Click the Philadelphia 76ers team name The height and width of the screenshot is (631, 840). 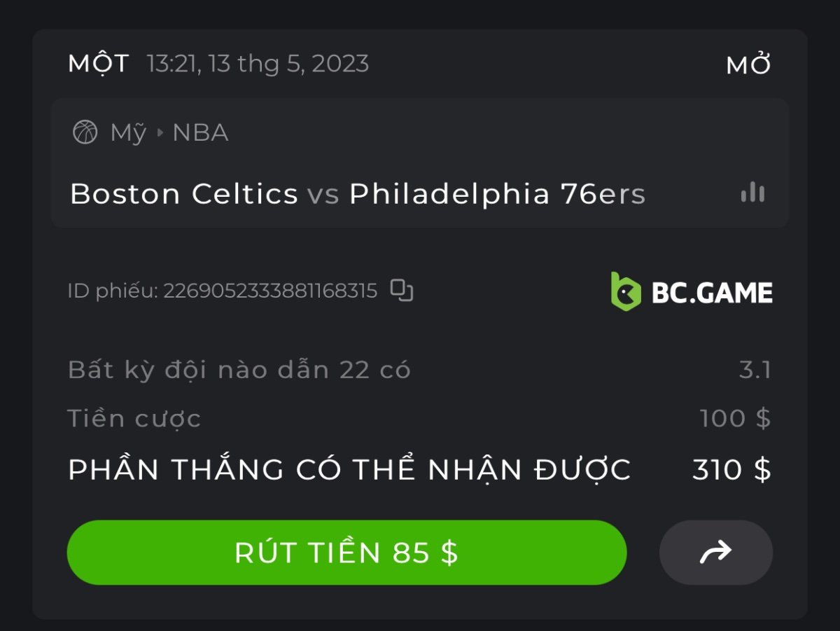point(497,194)
